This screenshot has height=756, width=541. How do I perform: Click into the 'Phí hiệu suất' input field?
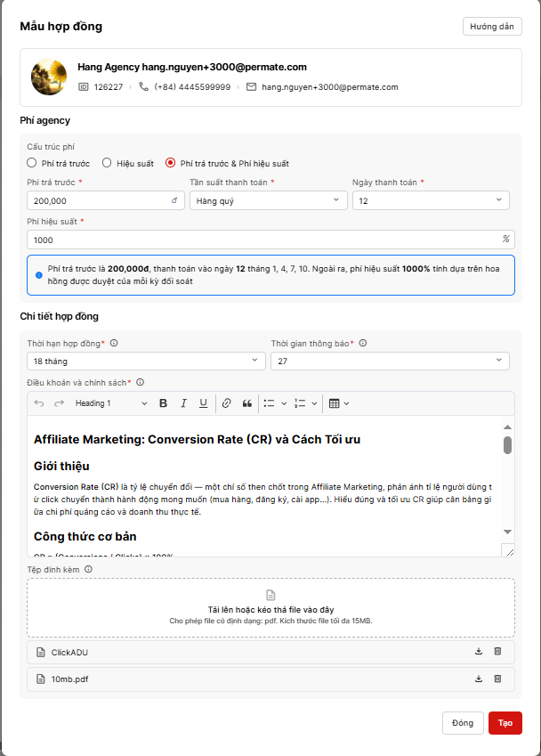point(262,240)
